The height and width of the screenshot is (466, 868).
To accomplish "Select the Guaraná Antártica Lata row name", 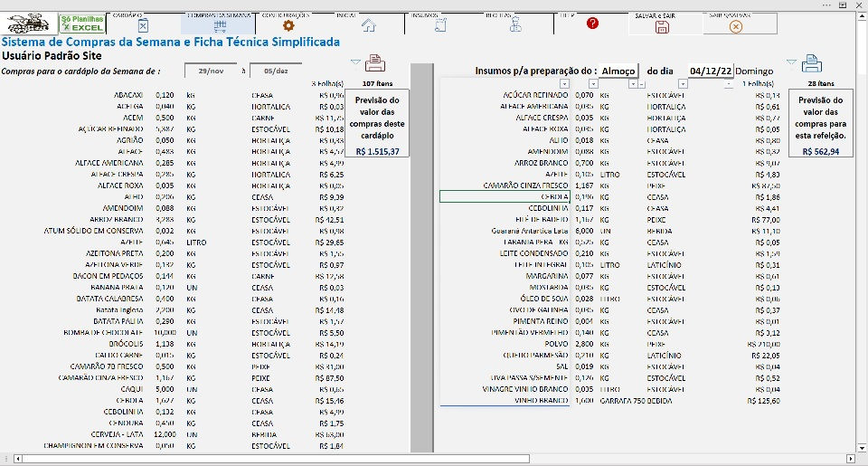I will (529, 231).
